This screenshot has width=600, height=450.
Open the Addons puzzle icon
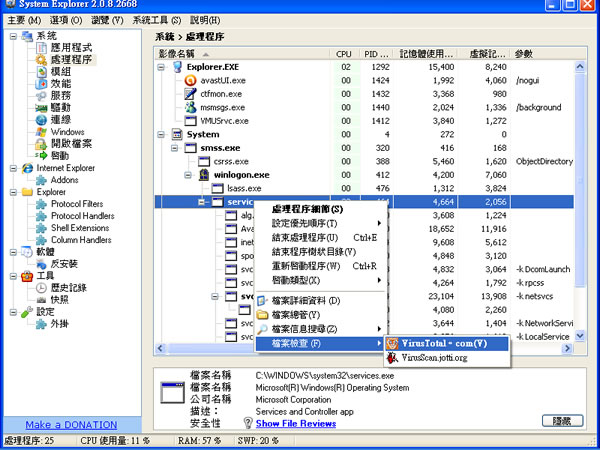click(41, 180)
